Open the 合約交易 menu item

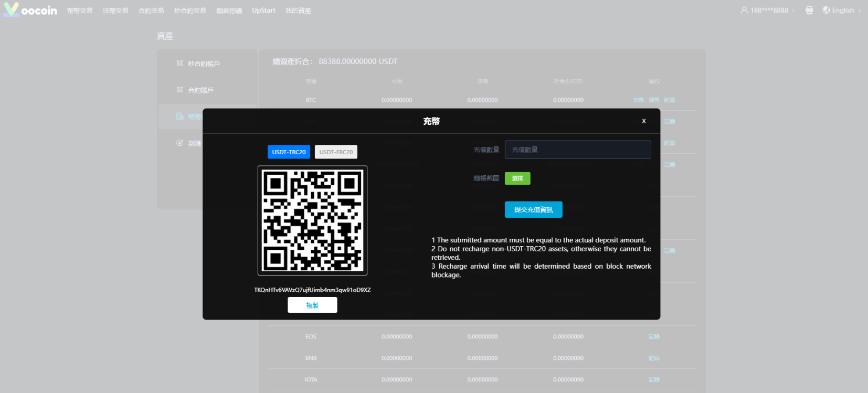click(151, 10)
